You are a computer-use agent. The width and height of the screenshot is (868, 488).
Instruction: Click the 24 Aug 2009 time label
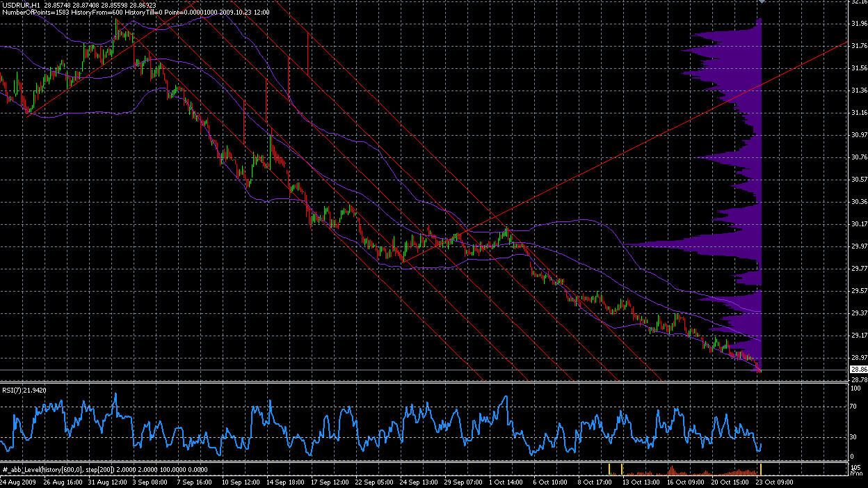[17, 482]
